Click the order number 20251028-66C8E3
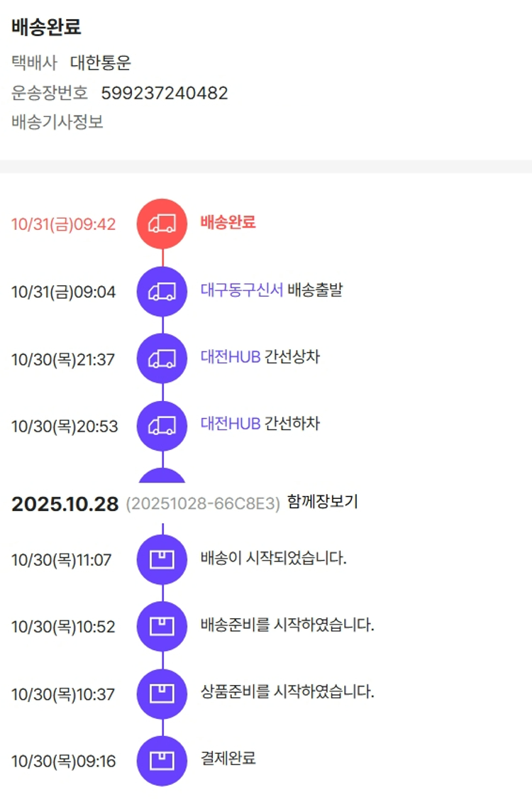This screenshot has width=532, height=812. (203, 504)
